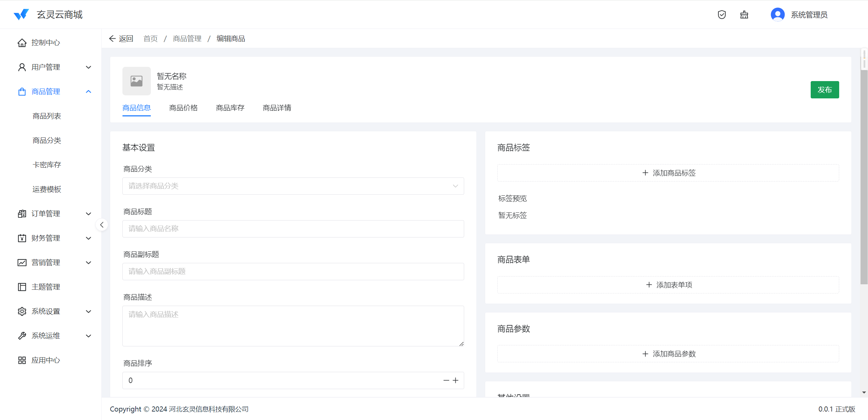Open the 商品分类 dropdown selector

pyautogui.click(x=293, y=186)
